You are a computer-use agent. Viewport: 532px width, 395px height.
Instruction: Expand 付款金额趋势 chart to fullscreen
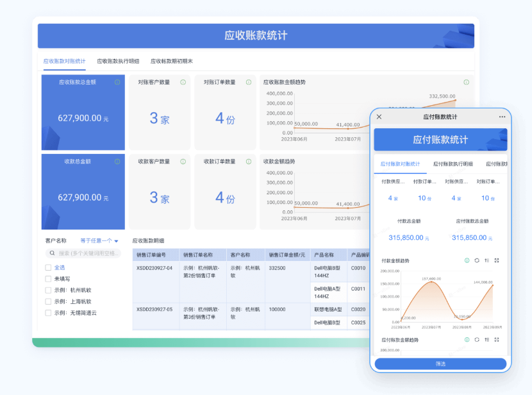(497, 260)
